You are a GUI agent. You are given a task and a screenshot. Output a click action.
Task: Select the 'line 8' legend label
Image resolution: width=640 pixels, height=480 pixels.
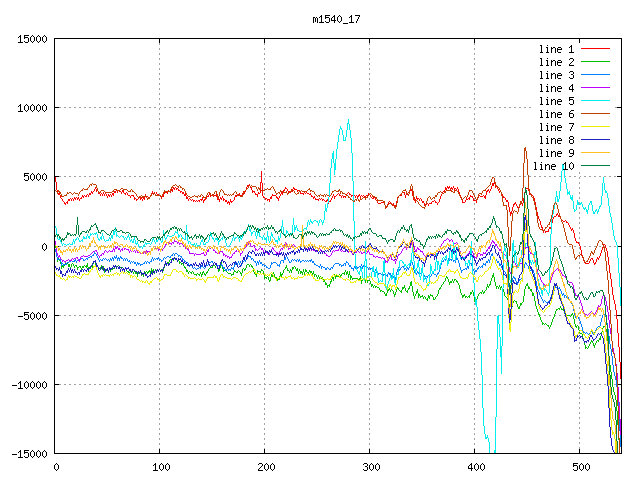point(556,140)
